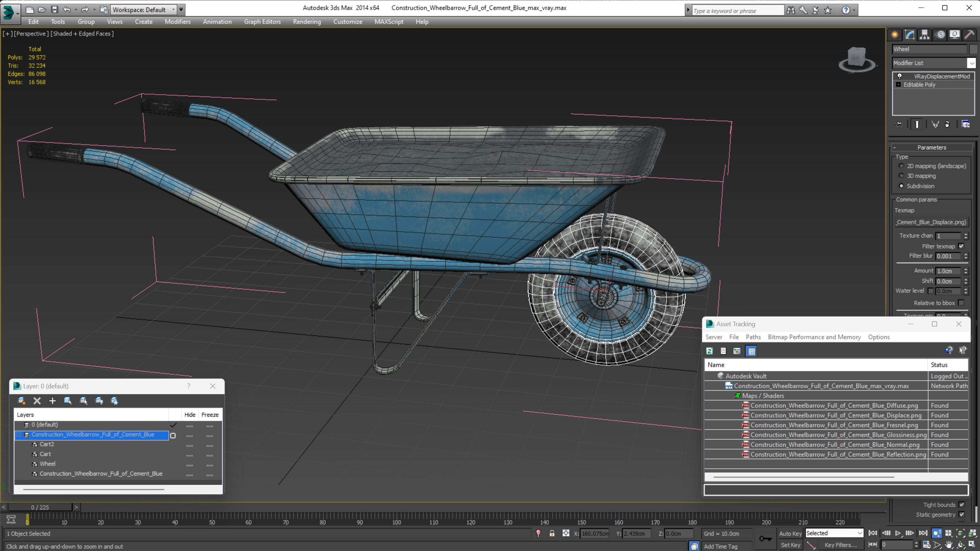Click Shaded + Edged Faces viewport label

click(x=82, y=33)
